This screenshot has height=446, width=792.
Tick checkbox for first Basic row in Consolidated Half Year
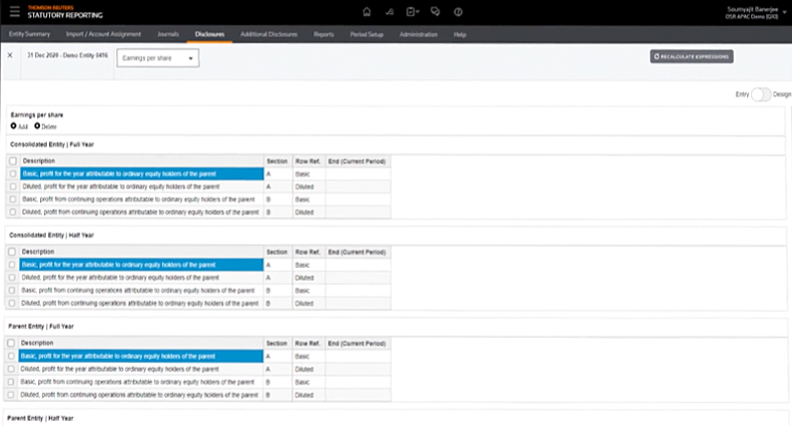click(x=12, y=264)
